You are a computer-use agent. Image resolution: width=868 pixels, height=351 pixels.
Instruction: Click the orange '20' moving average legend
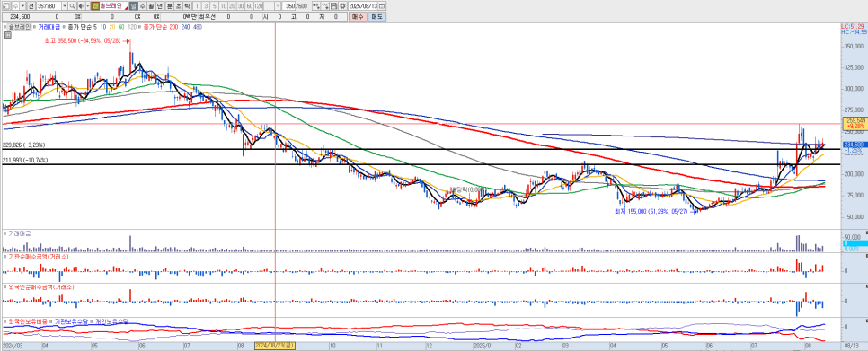click(x=112, y=27)
